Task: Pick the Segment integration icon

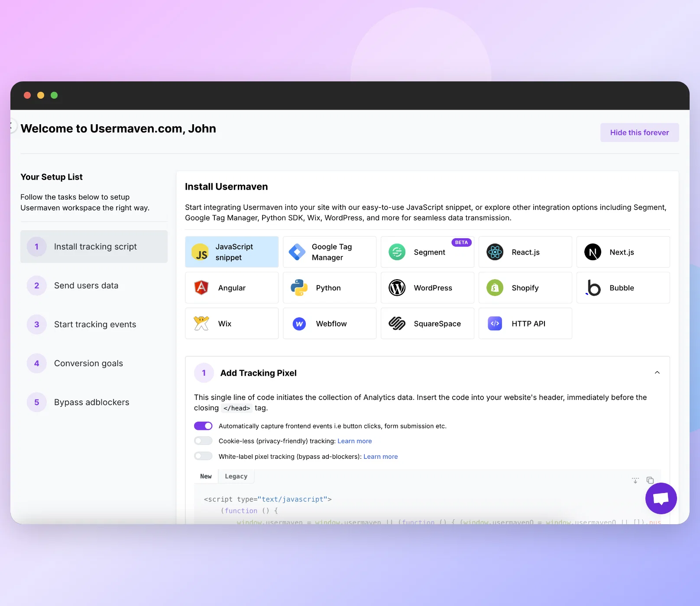Action: (397, 252)
